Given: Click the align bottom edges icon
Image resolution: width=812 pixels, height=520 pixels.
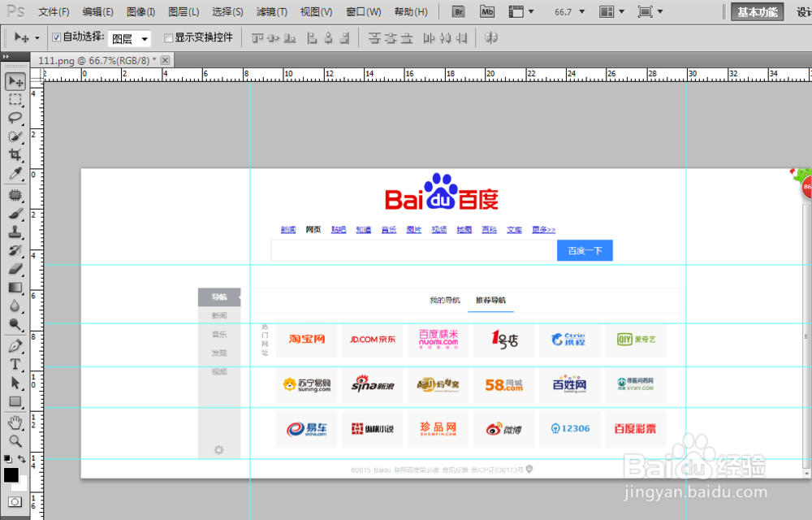Looking at the screenshot, I should click(x=290, y=38).
